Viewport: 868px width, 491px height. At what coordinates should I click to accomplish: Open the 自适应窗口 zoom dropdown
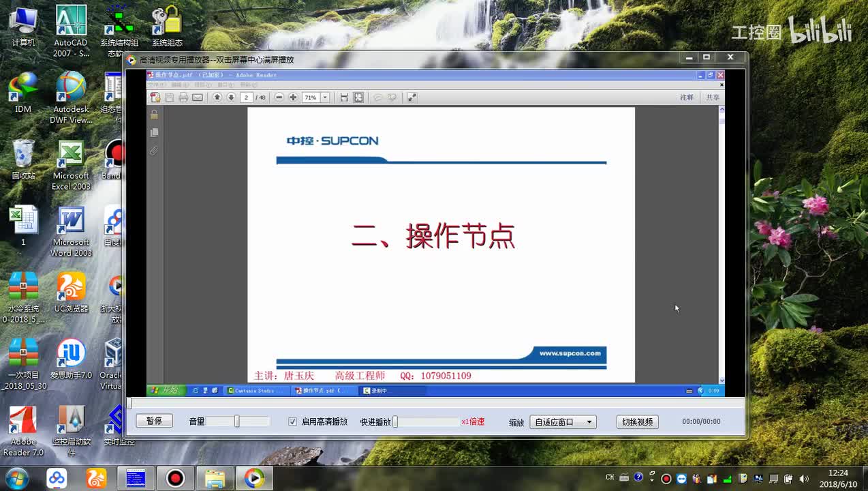coord(563,422)
